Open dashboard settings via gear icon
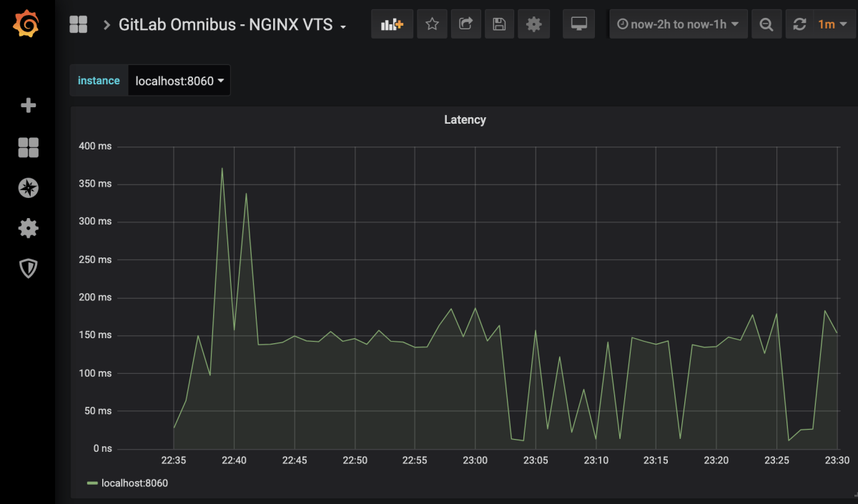This screenshot has width=858, height=504. coord(534,24)
